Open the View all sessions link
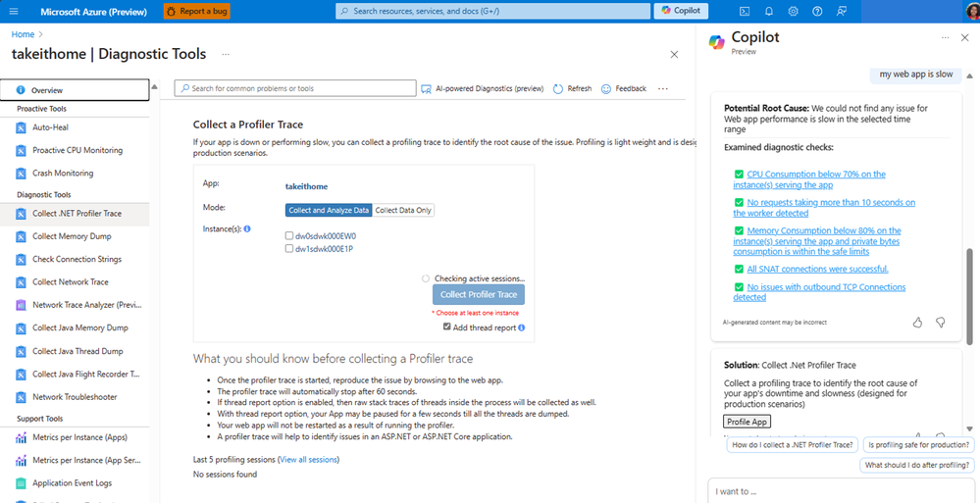 (309, 459)
